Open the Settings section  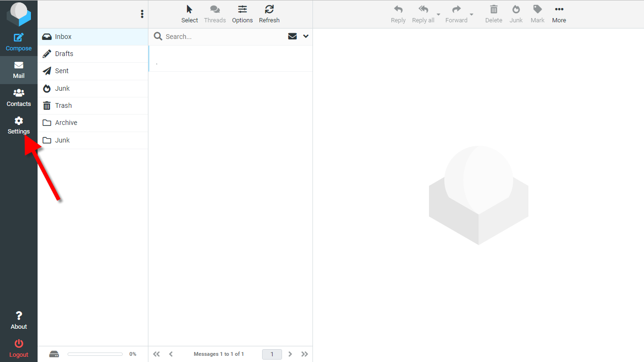point(19,125)
